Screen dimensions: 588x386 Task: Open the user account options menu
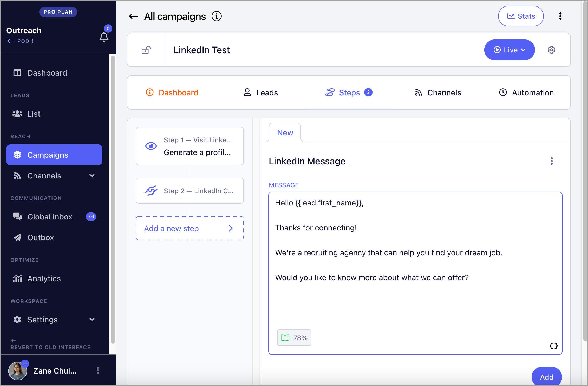(98, 370)
